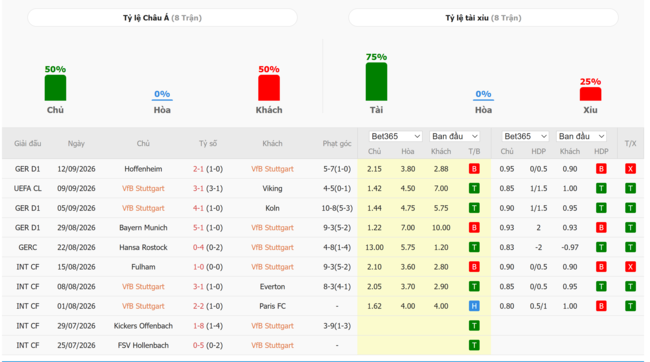Open the 1-8 score for Kickers Offenbach match
This screenshot has width=650, height=362.
pos(198,326)
